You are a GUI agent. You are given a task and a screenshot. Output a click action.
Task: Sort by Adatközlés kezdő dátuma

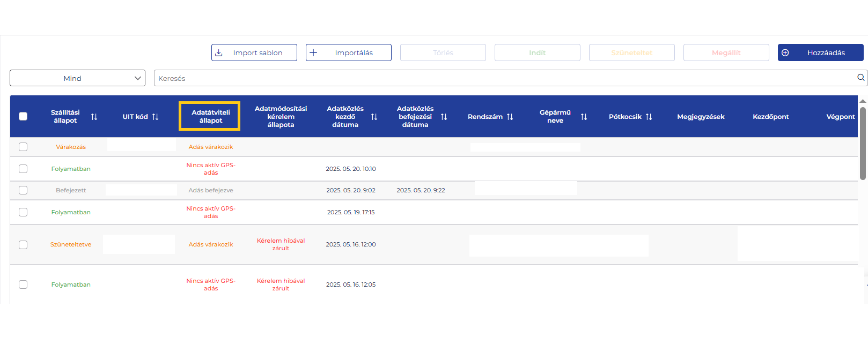(x=374, y=117)
